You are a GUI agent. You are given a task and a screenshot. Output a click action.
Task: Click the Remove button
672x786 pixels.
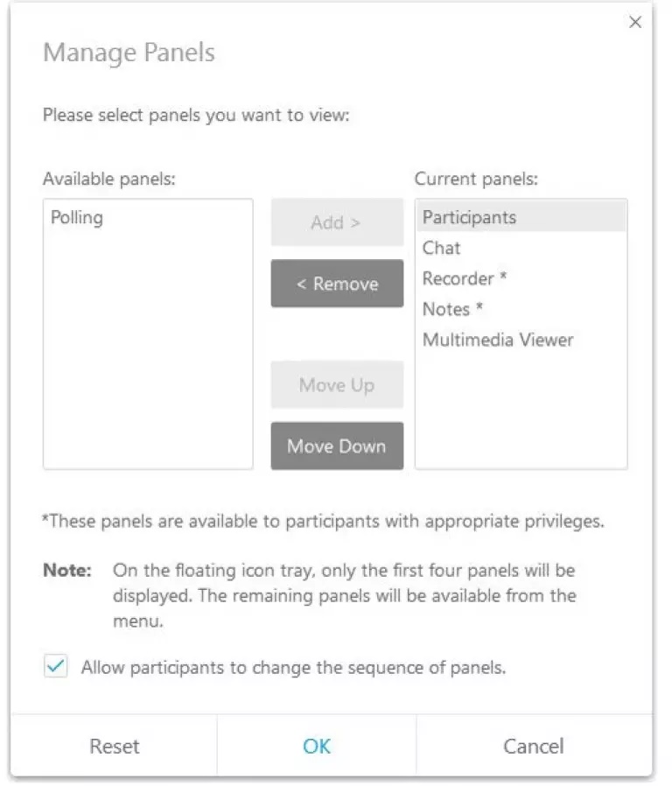coord(337,284)
